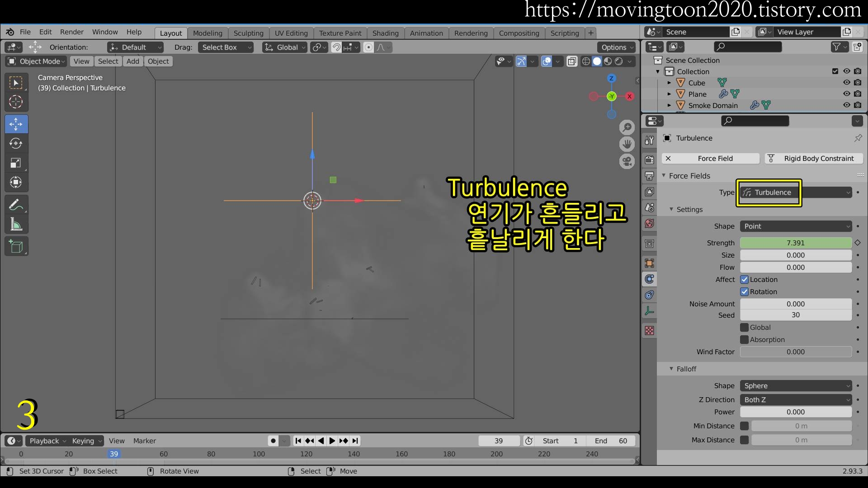Toggle the camera view icon
The height and width of the screenshot is (488, 868).
627,161
